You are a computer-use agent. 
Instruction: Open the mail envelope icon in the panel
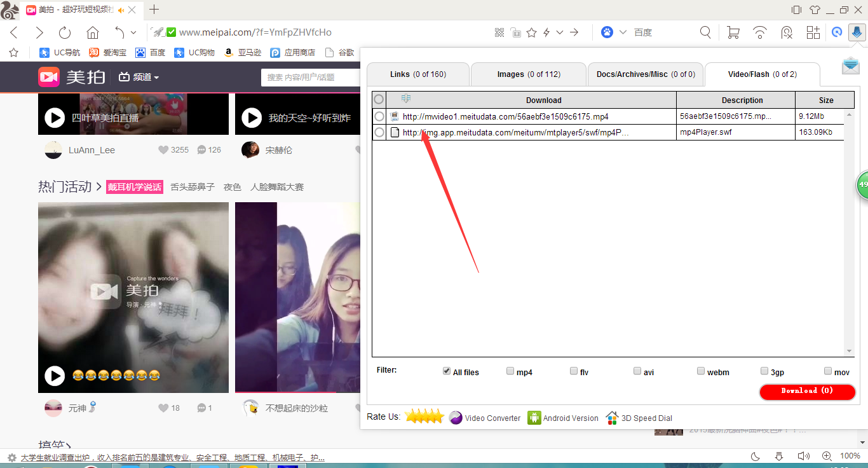(x=851, y=65)
